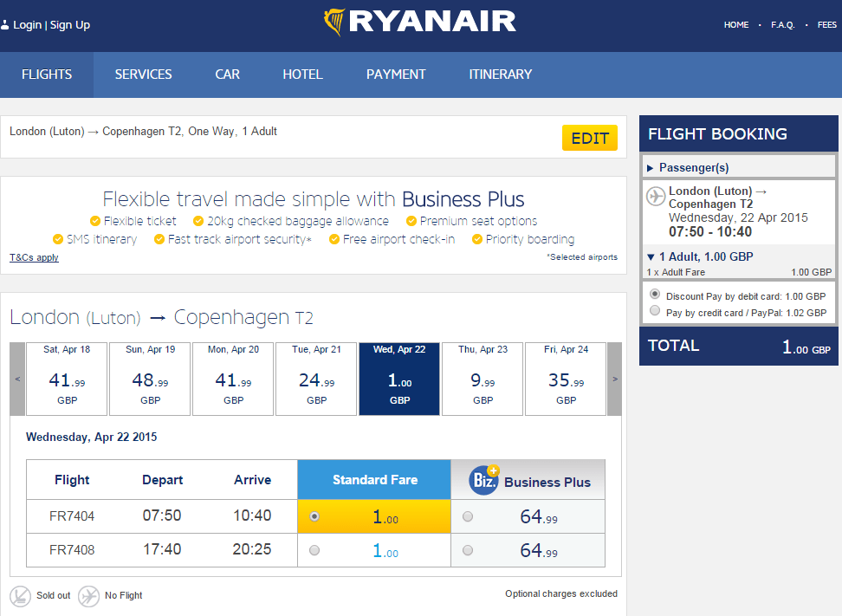Screen dimensions: 842x616
Task: Select Business Plus fare for FR7404
Action: (468, 516)
